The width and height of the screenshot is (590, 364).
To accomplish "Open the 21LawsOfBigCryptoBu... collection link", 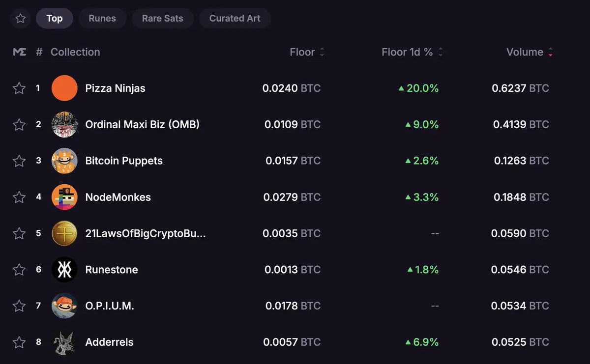I will pyautogui.click(x=146, y=233).
